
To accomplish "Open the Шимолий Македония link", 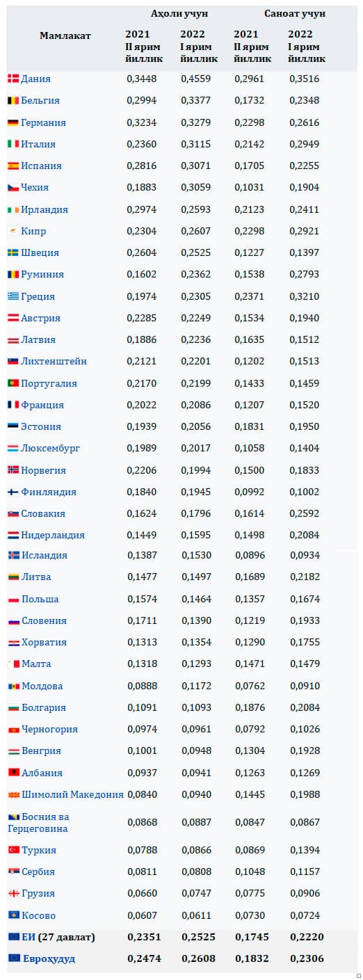I will (x=72, y=794).
